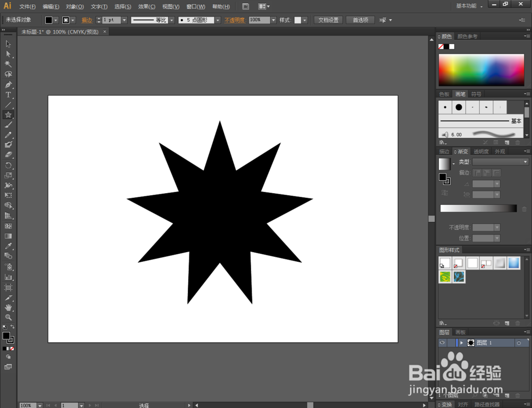Open the brush definition 5 点圆形 dropdown
This screenshot has width=532, height=408.
click(x=218, y=20)
